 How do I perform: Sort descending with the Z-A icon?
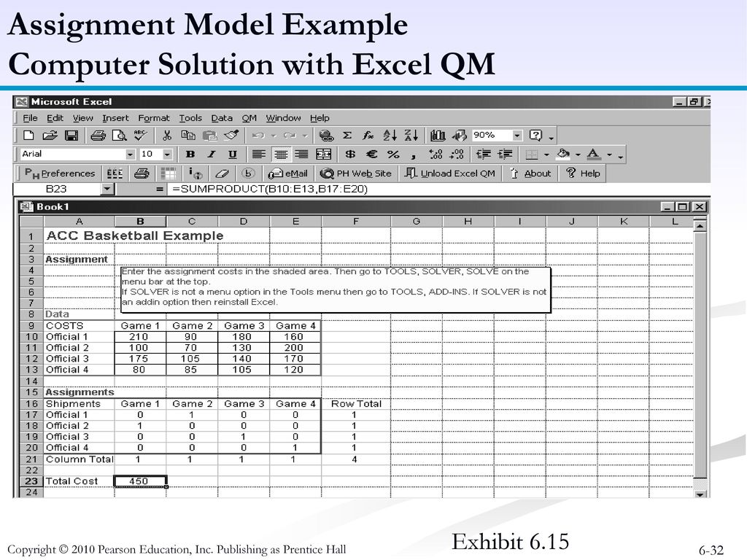(411, 136)
